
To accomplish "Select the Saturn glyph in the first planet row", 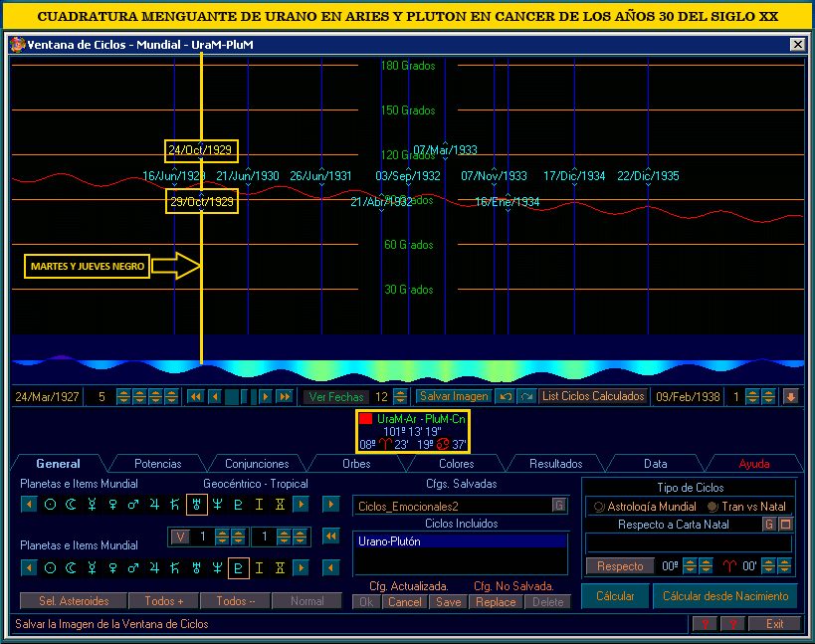I will 175,505.
